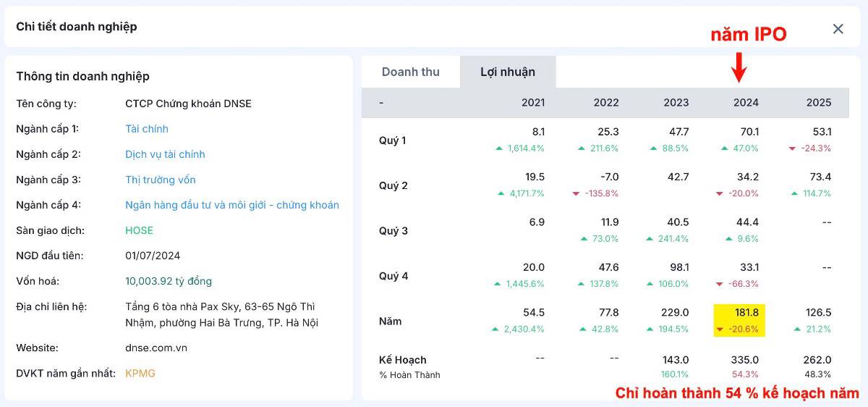
Task: Click the KPMG auditor link
Action: coord(140,374)
